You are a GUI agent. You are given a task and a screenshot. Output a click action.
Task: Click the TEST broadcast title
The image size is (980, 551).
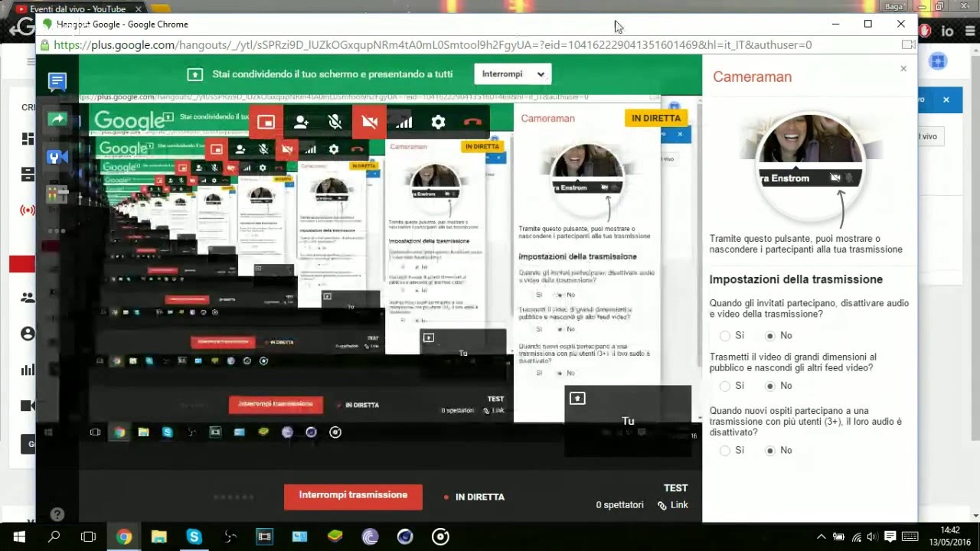tap(675, 488)
